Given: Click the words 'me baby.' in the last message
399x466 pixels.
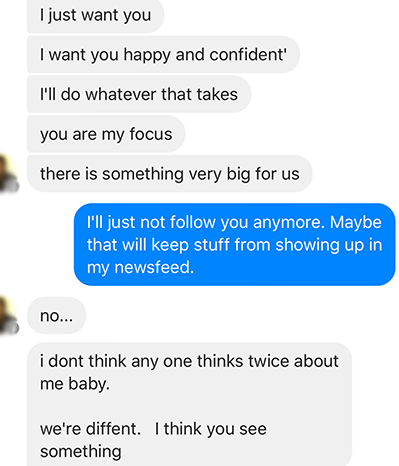Looking at the screenshot, I should click(x=75, y=384).
